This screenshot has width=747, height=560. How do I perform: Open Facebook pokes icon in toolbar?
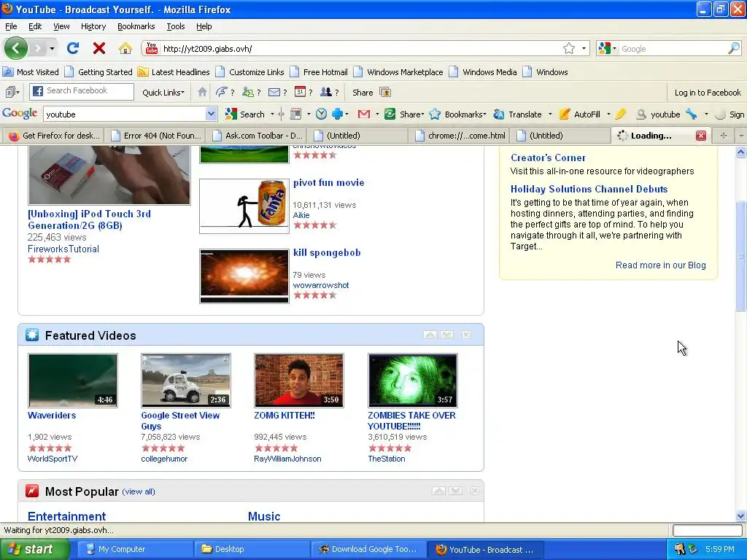(221, 92)
